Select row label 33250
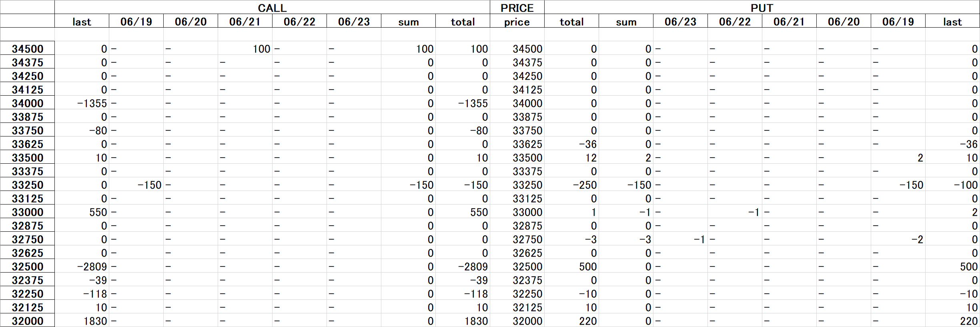The image size is (980, 327). [x=28, y=185]
